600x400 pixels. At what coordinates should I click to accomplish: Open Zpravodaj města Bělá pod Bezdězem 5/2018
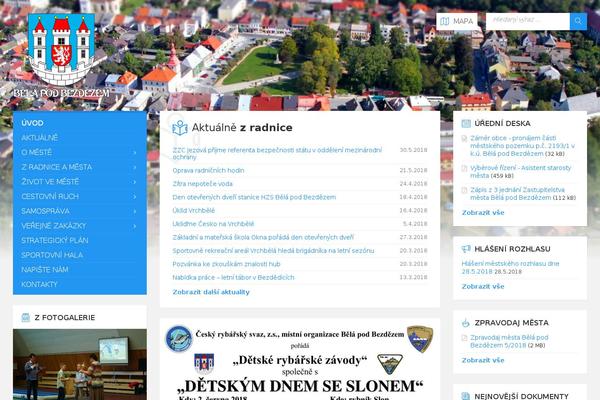pyautogui.click(x=509, y=341)
